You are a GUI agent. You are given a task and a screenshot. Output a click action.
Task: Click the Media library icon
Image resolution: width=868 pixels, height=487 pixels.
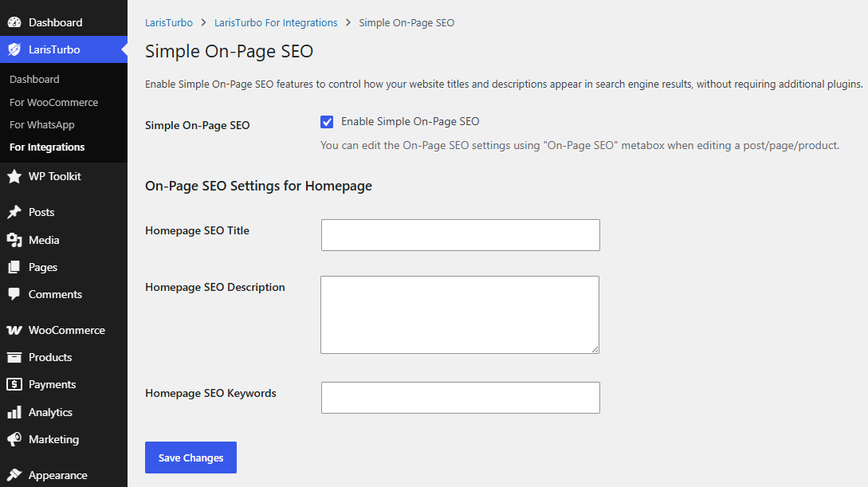pyautogui.click(x=14, y=240)
